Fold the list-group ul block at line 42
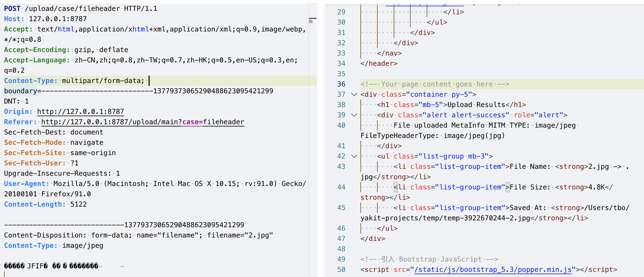 (x=354, y=156)
